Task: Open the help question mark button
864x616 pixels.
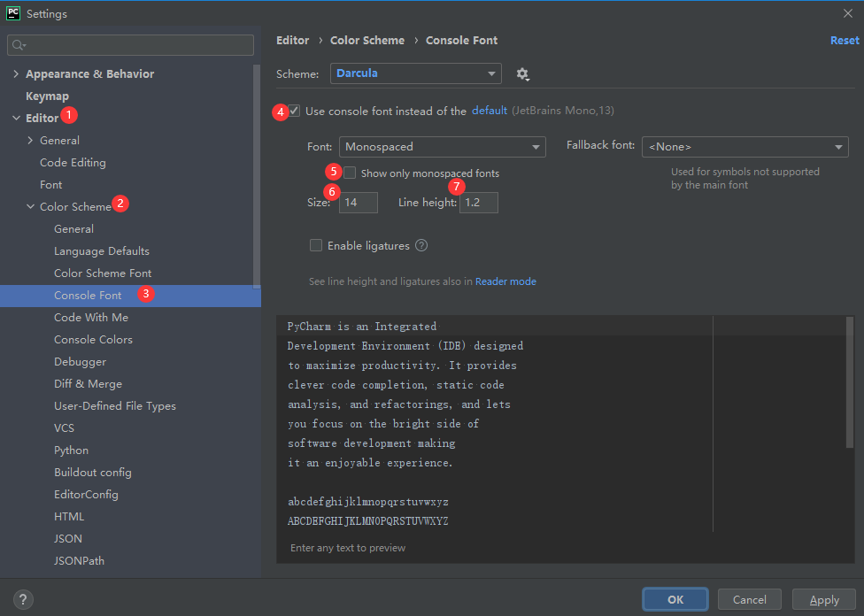Action: (23, 599)
